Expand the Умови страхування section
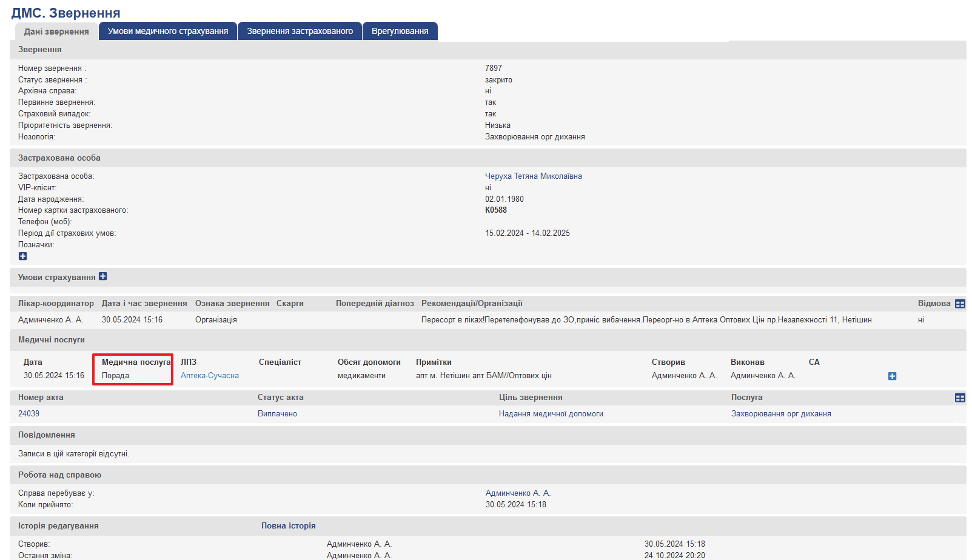This screenshot has width=972, height=560. [x=103, y=276]
